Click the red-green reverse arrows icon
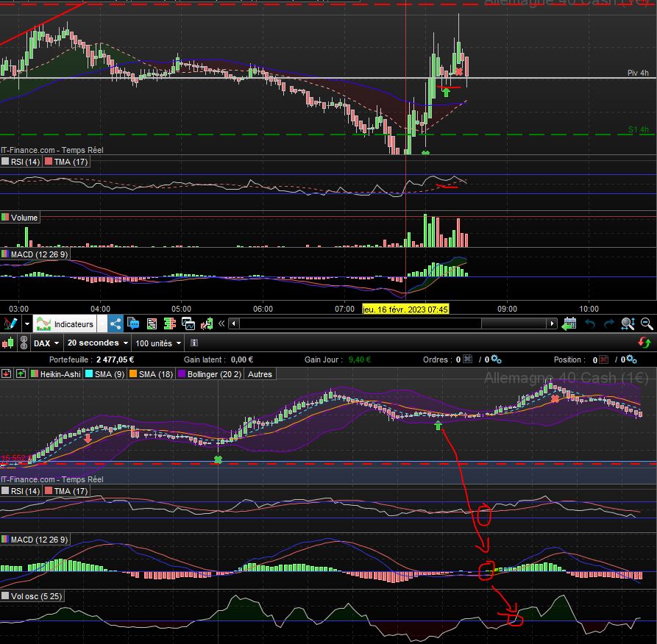 pyautogui.click(x=644, y=343)
